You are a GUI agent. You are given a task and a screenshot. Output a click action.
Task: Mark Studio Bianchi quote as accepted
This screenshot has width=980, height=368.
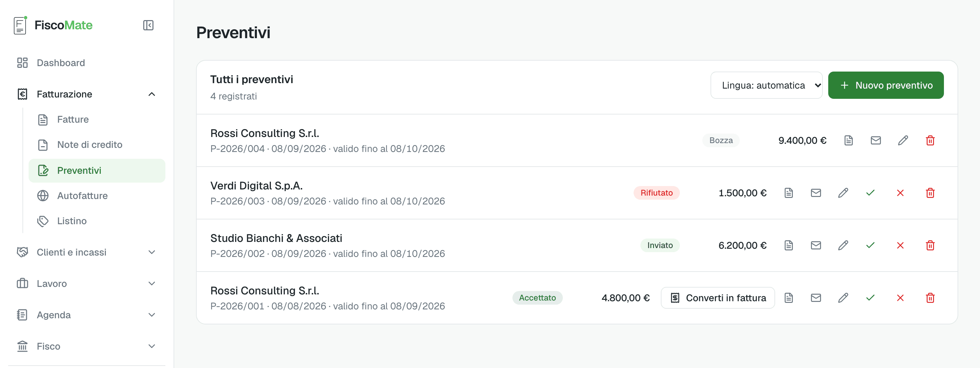pyautogui.click(x=870, y=246)
